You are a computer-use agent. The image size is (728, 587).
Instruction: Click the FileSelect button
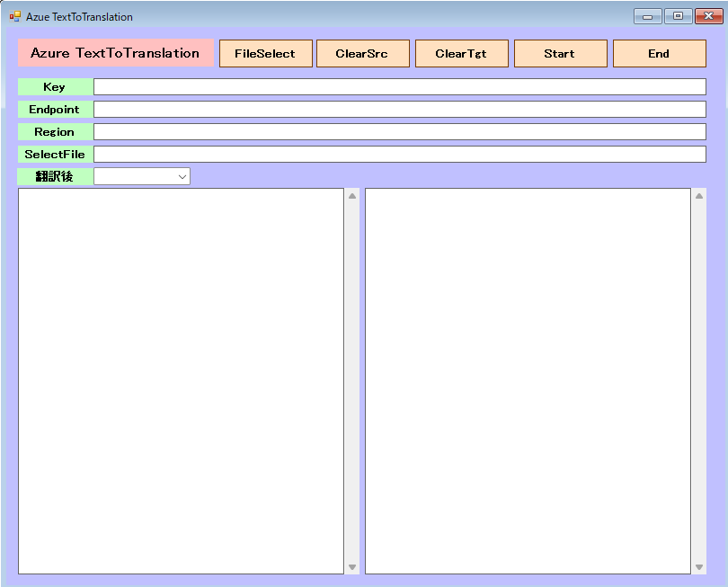[265, 54]
